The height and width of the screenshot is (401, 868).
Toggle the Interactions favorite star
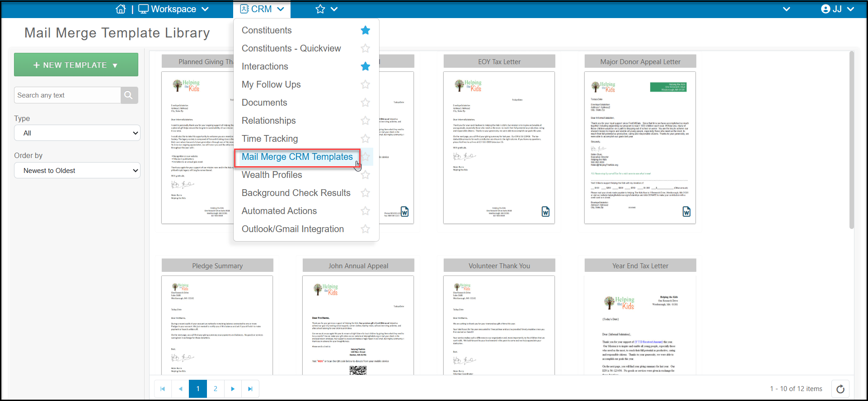click(x=366, y=66)
